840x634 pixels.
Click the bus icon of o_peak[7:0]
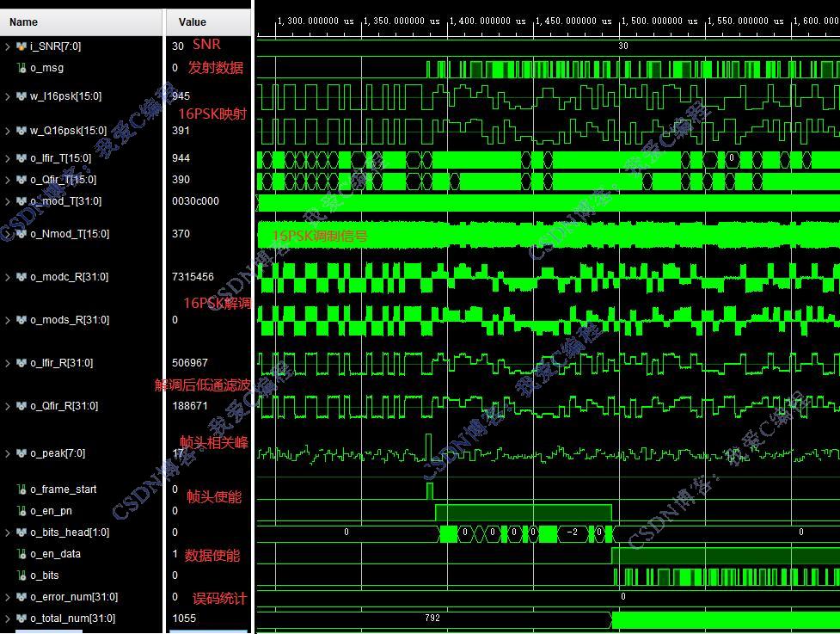point(21,453)
